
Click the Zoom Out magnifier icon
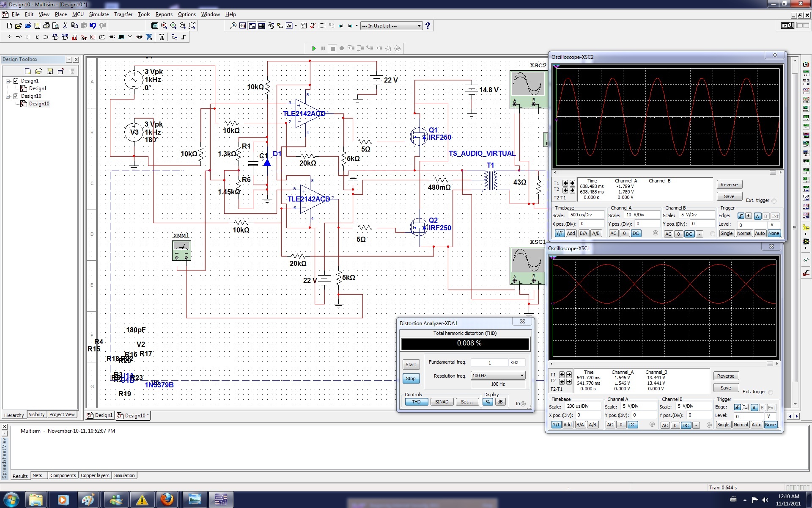coord(173,26)
